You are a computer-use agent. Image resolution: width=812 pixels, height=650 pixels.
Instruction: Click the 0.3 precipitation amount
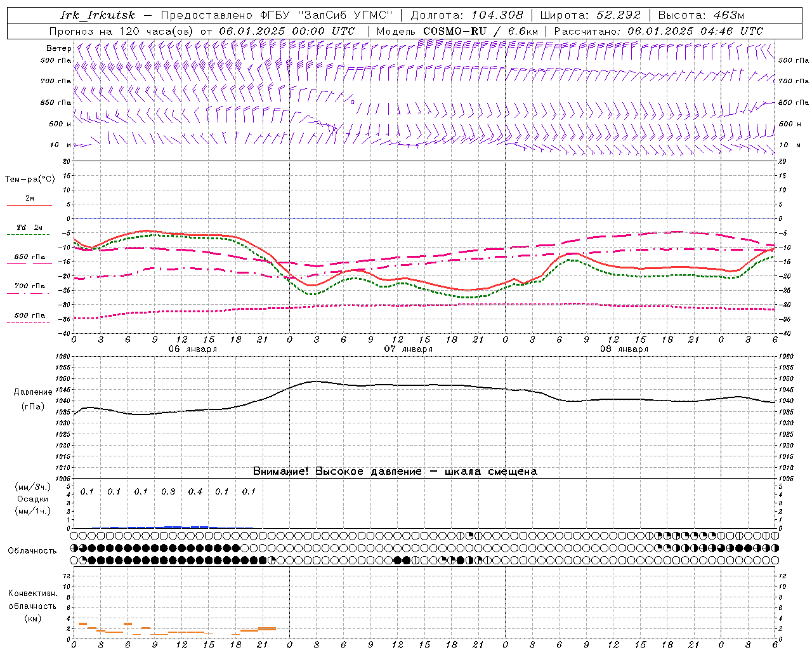click(x=168, y=492)
